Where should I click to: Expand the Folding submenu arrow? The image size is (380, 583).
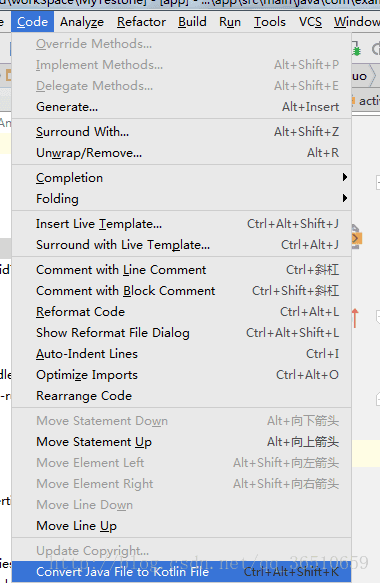tap(345, 198)
